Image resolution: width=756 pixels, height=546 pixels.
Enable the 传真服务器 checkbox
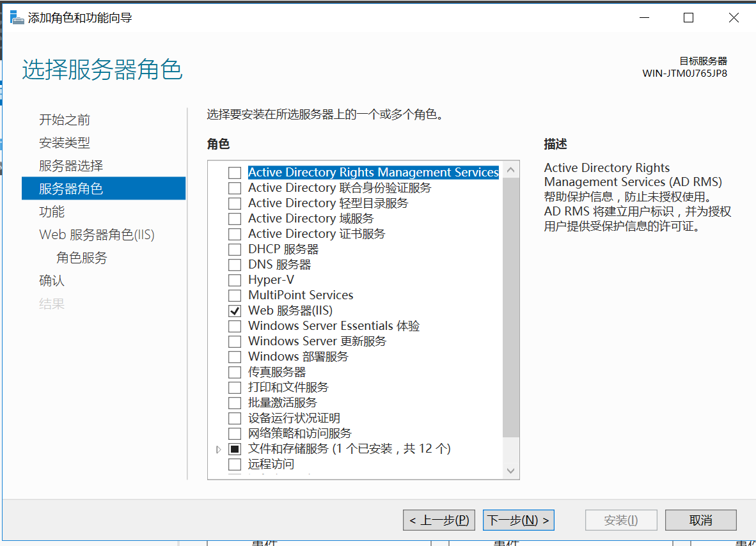point(235,373)
